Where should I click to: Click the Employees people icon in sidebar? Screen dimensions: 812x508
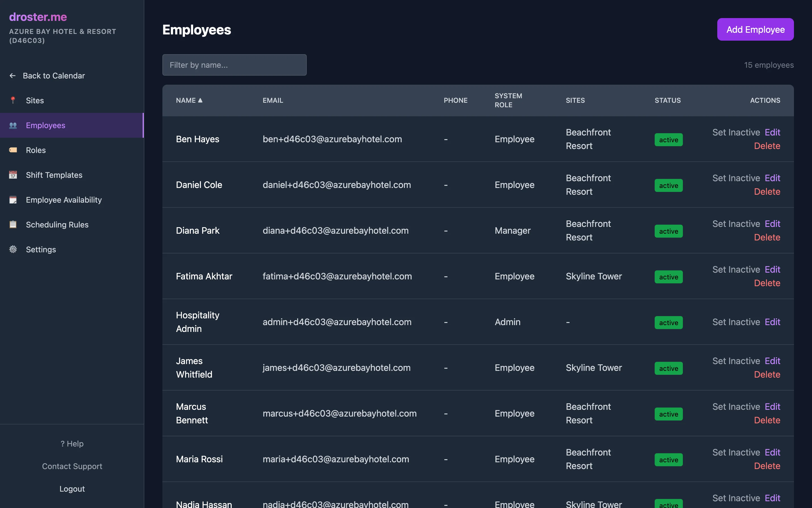(x=13, y=125)
